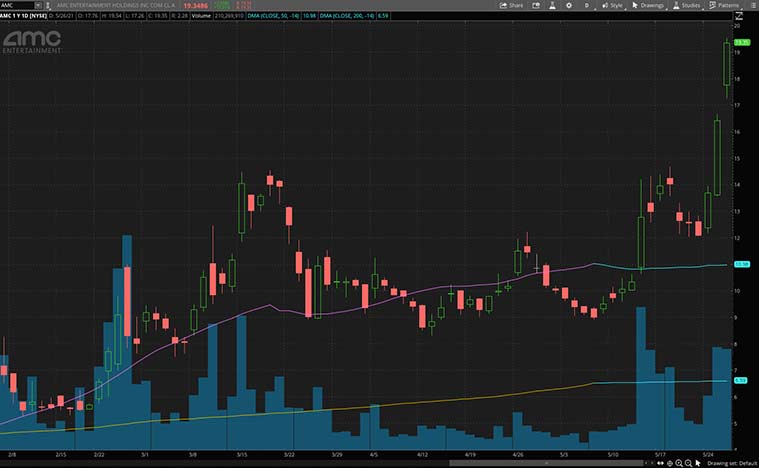Click the Drawing set: Default label
The height and width of the screenshot is (468, 759).
coord(731,463)
